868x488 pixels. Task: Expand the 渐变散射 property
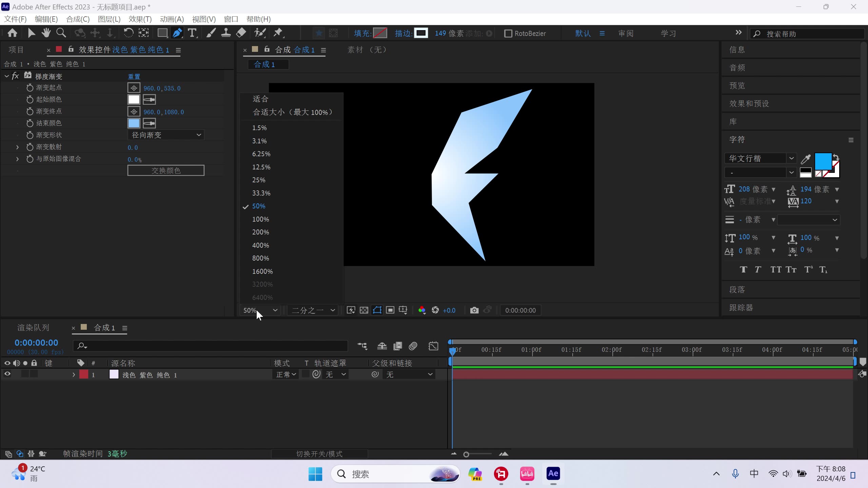point(18,147)
